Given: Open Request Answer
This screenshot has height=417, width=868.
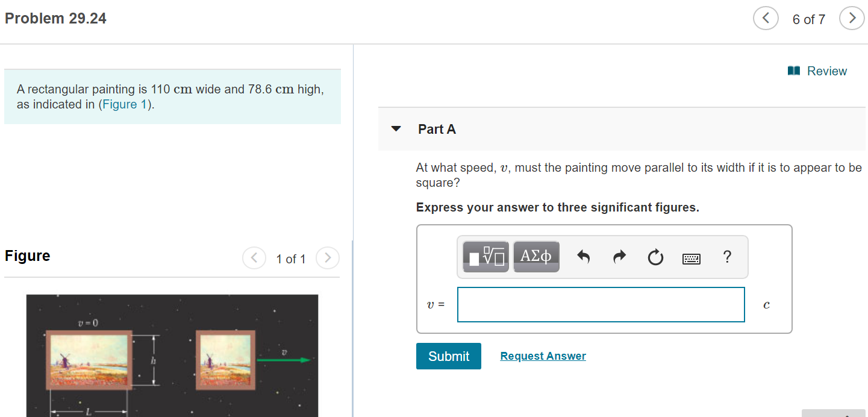Looking at the screenshot, I should click(x=542, y=356).
